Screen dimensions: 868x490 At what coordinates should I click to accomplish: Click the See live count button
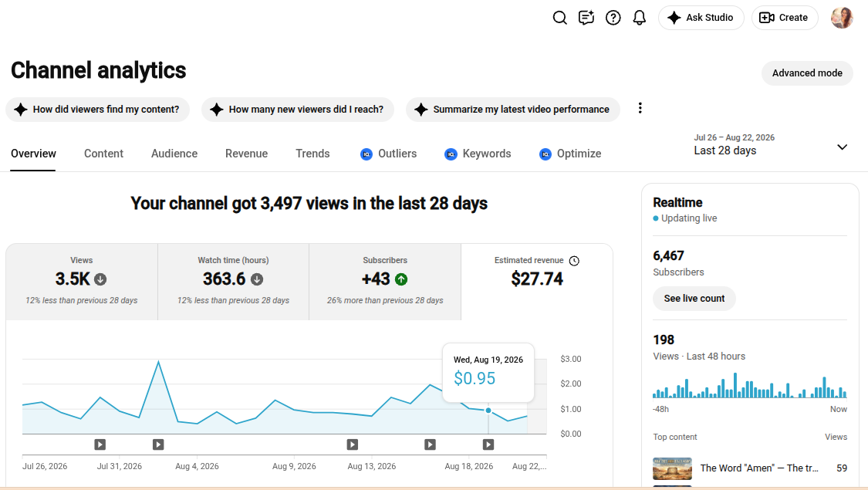click(694, 299)
